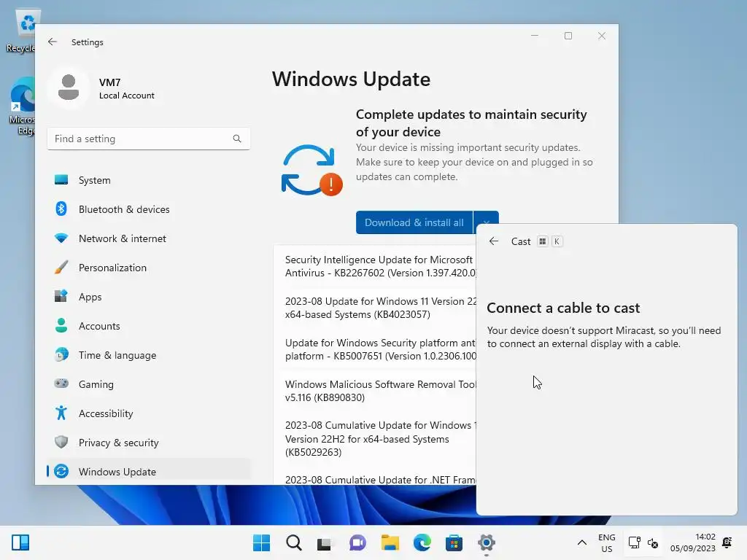Click the VM7 account avatar
Image resolution: width=747 pixels, height=560 pixels.
click(x=69, y=87)
